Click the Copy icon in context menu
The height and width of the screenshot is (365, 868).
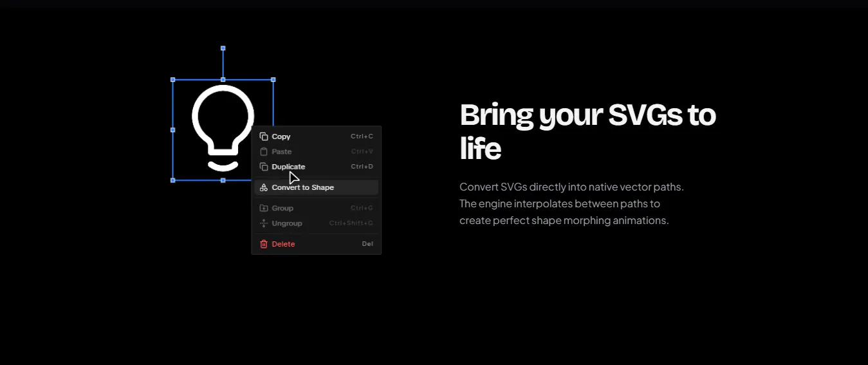[264, 136]
